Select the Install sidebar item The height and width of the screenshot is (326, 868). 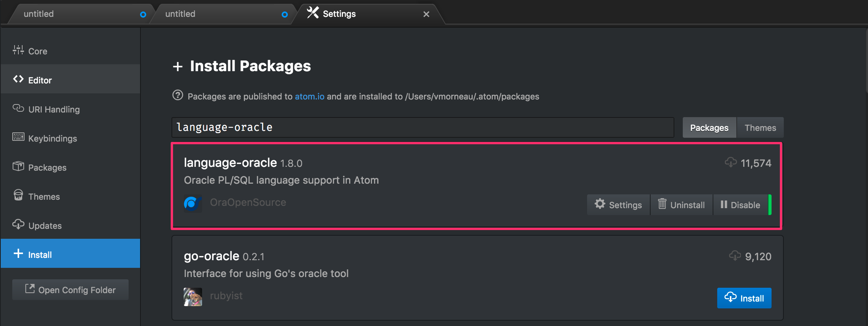[x=70, y=254]
